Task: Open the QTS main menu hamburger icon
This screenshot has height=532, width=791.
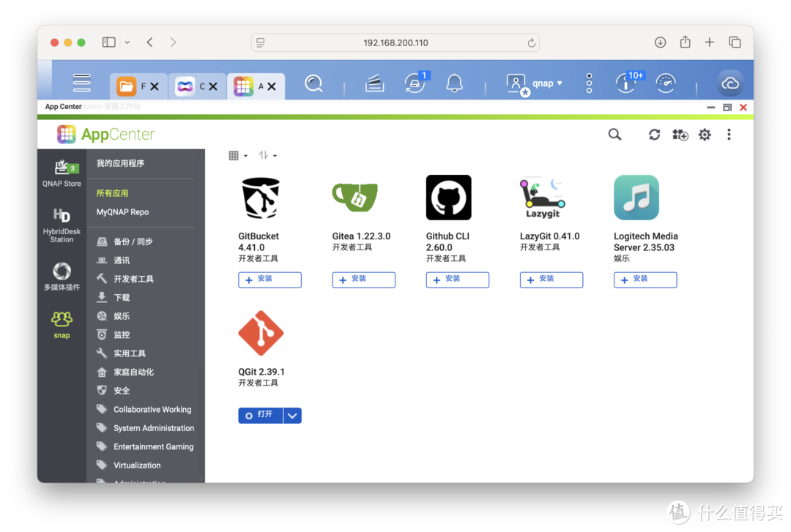Action: tap(81, 83)
